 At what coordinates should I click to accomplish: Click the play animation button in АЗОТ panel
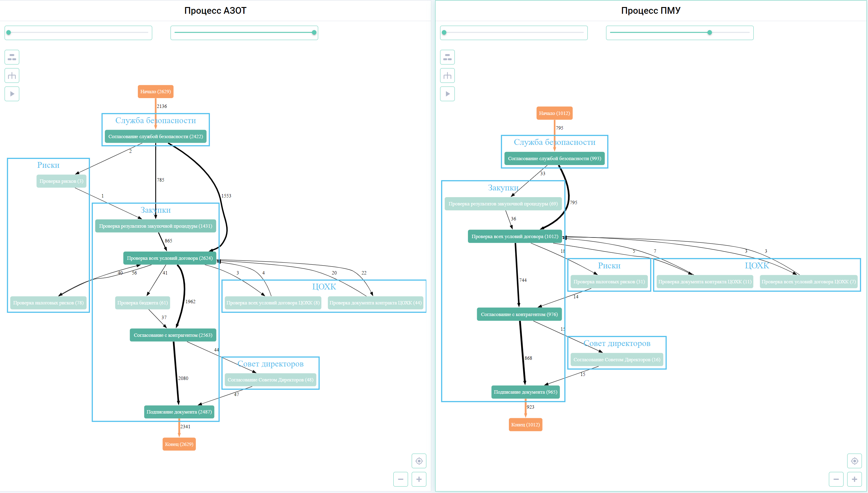coord(12,94)
